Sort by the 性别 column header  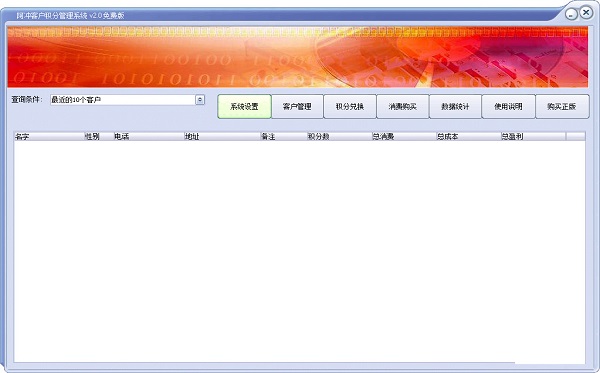99,136
